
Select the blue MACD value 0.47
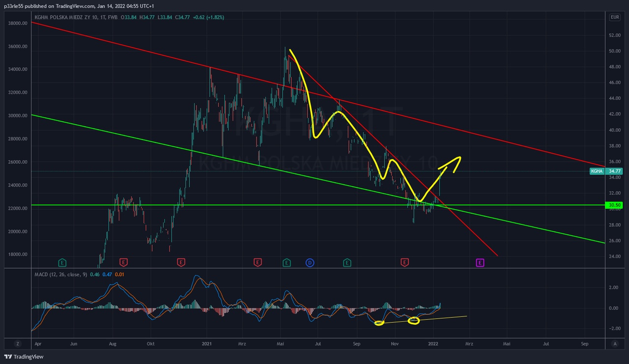pos(107,274)
